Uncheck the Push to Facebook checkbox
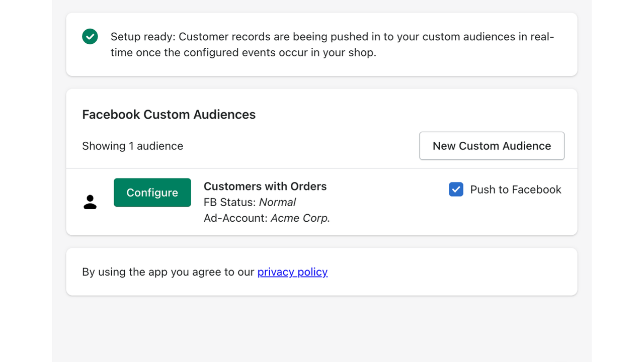 point(456,190)
